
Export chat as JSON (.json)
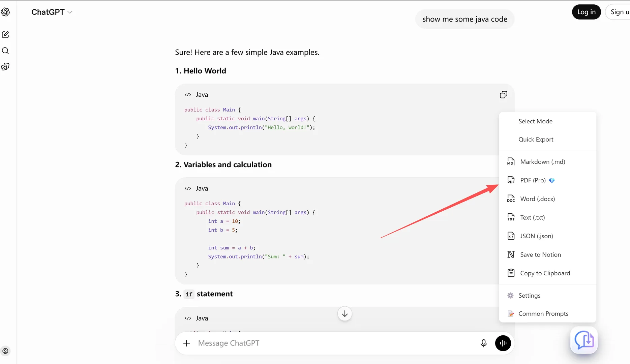(548, 236)
